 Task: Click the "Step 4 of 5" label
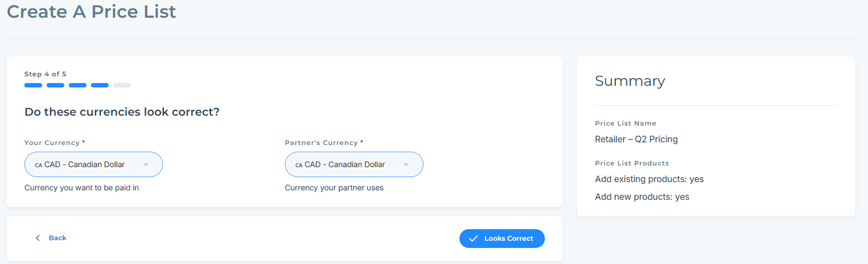(x=45, y=74)
